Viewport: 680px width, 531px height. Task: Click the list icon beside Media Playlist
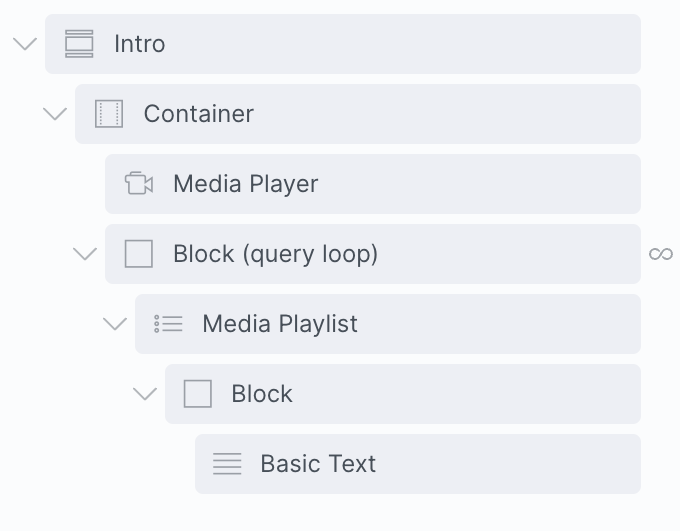click(168, 324)
